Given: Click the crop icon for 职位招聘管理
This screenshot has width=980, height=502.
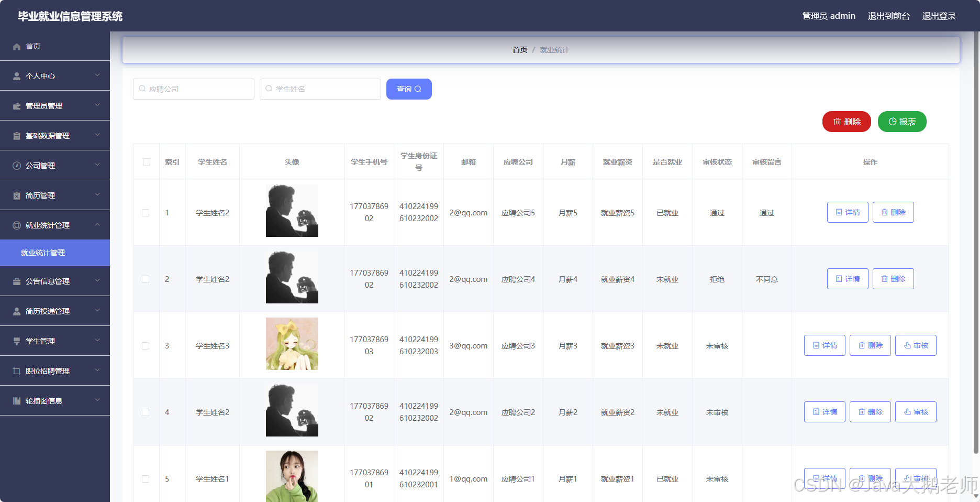Looking at the screenshot, I should click(x=17, y=371).
